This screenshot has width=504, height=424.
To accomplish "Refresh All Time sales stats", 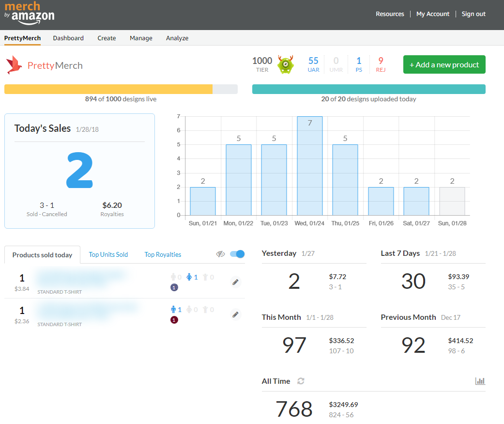I will [301, 381].
